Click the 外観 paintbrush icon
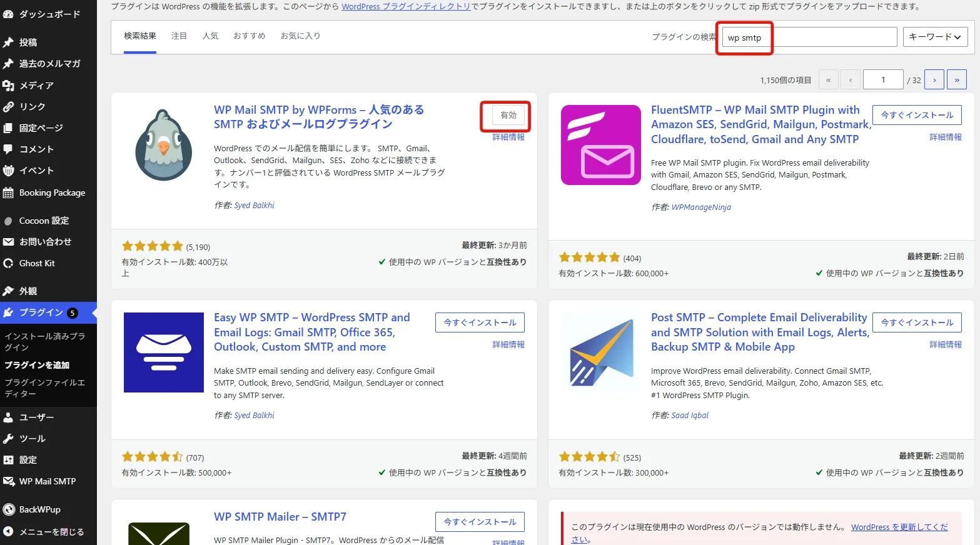Image resolution: width=980 pixels, height=545 pixels. point(8,291)
